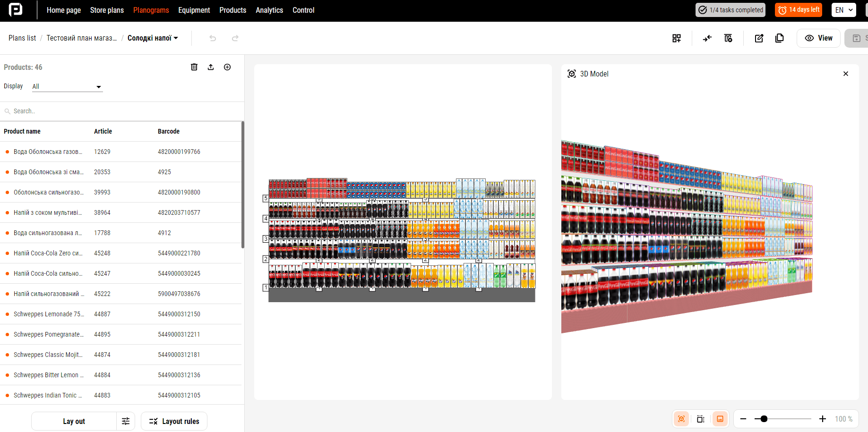This screenshot has width=868, height=432.
Task: Open the EN language selector
Action: pyautogui.click(x=843, y=10)
